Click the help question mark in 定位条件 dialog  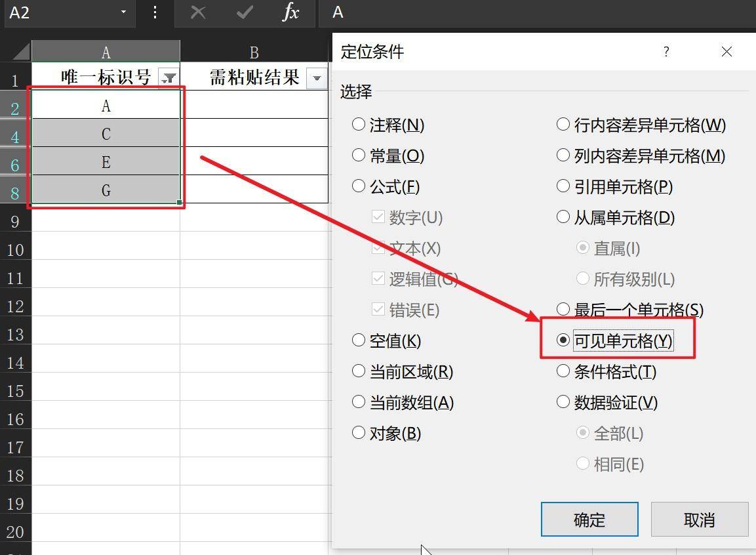[666, 52]
